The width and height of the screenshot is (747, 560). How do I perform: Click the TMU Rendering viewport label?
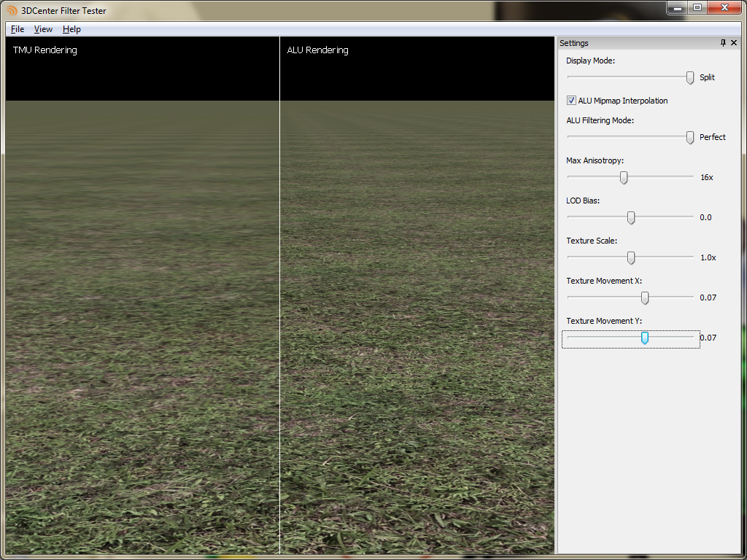44,50
